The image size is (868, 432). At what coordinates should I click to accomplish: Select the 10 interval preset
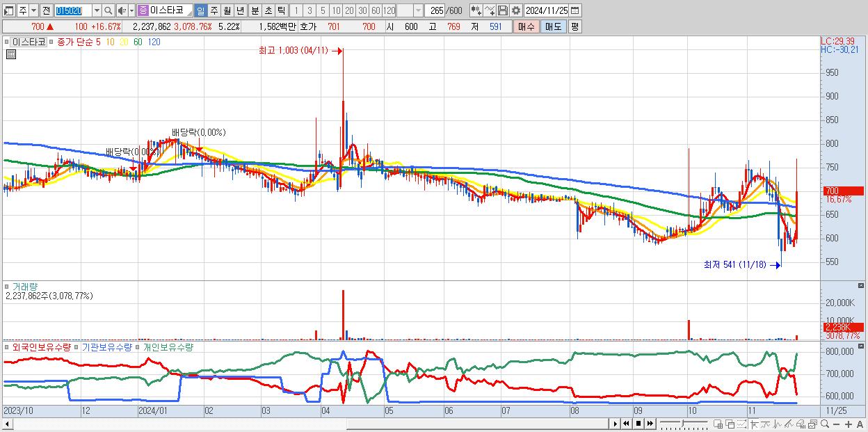(336, 10)
